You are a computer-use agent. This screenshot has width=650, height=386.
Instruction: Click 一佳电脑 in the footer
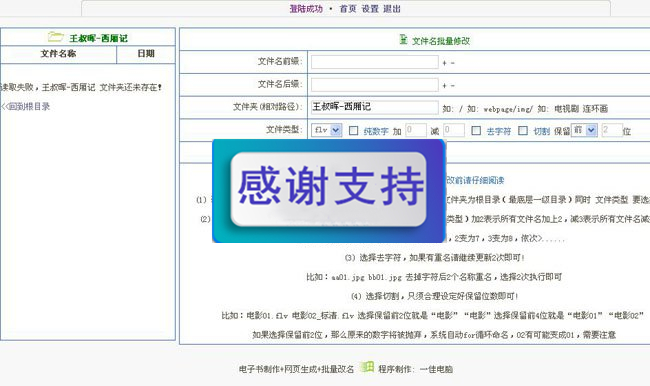[436, 369]
